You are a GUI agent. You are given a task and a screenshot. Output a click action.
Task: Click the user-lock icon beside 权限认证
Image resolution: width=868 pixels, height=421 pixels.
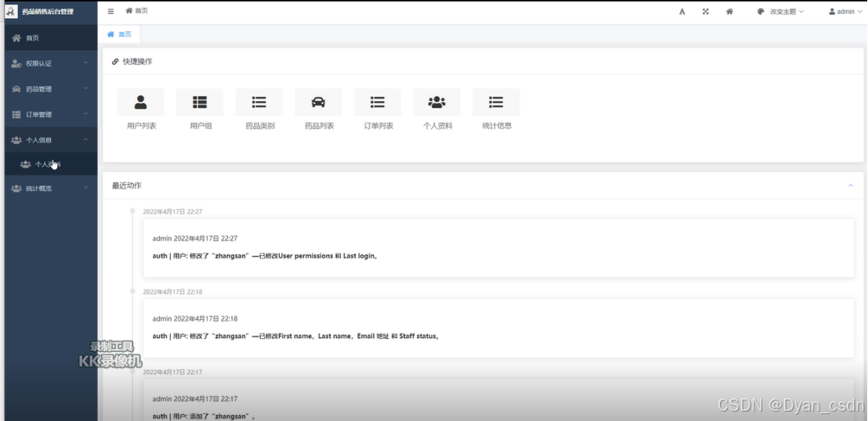[x=16, y=63]
